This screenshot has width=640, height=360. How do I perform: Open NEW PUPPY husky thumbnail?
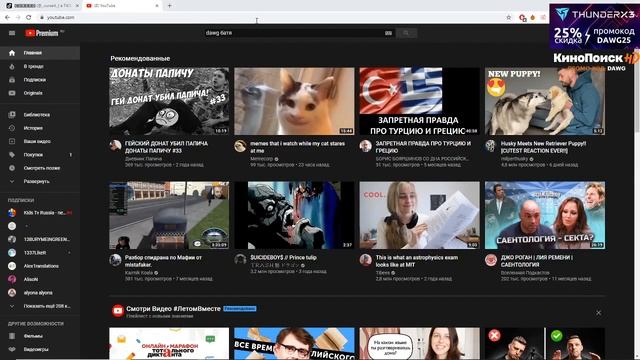click(545, 101)
